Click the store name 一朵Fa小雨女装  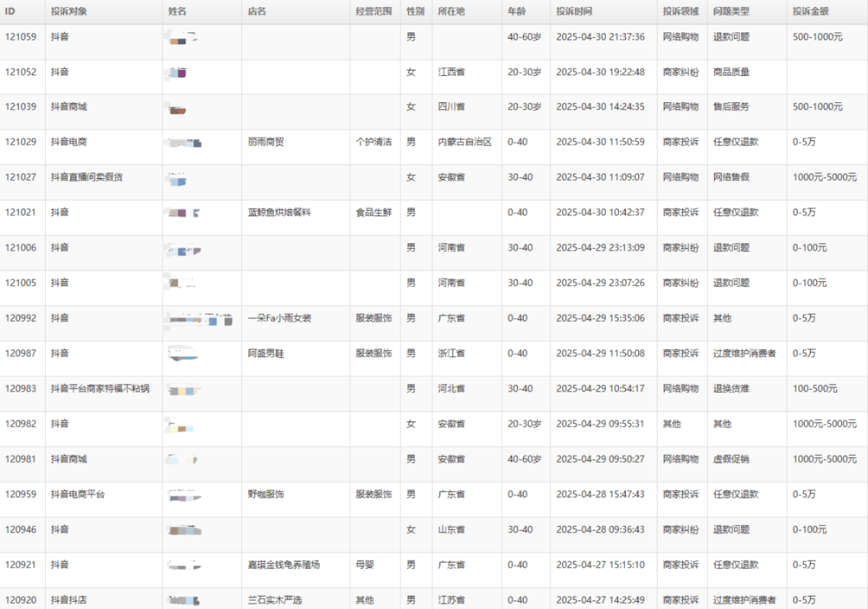(x=279, y=318)
